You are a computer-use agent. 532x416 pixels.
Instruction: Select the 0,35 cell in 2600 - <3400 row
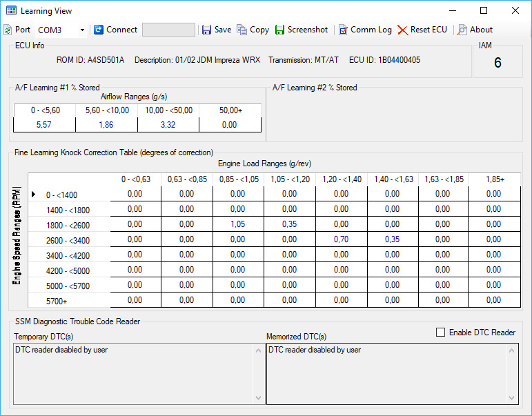click(x=392, y=239)
